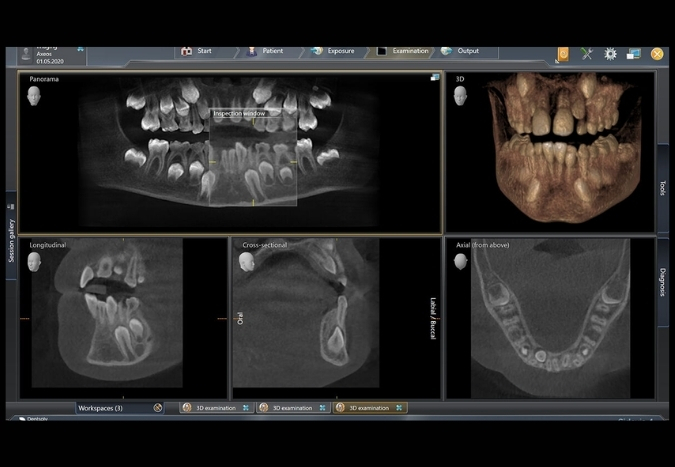675x467 pixels.
Task: Open the settings gear icon in top bar
Action: 610,53
